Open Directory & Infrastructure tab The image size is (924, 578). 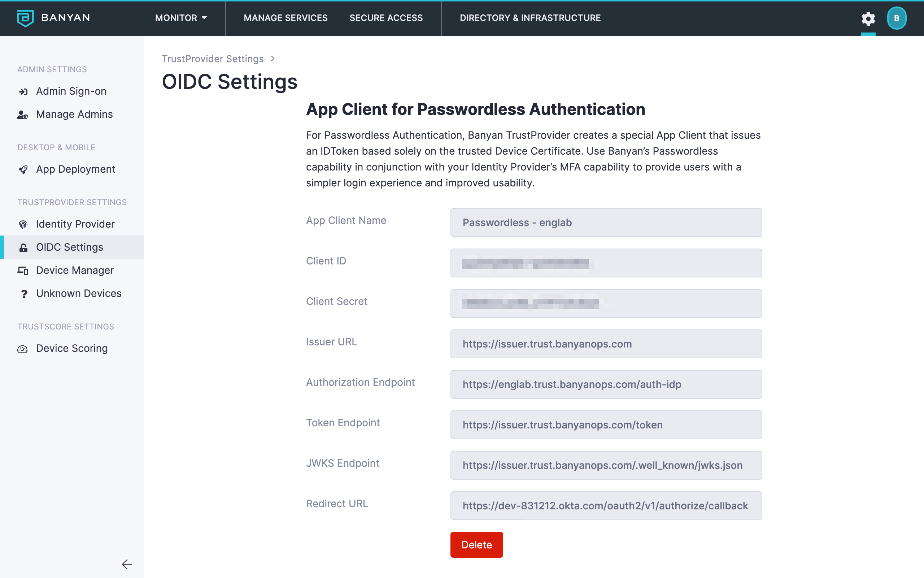(530, 18)
